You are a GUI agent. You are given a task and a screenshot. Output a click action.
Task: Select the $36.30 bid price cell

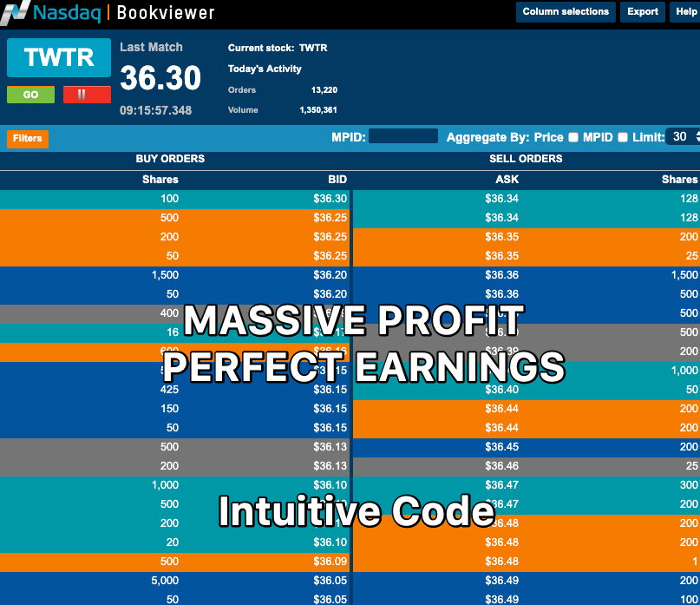coord(330,199)
